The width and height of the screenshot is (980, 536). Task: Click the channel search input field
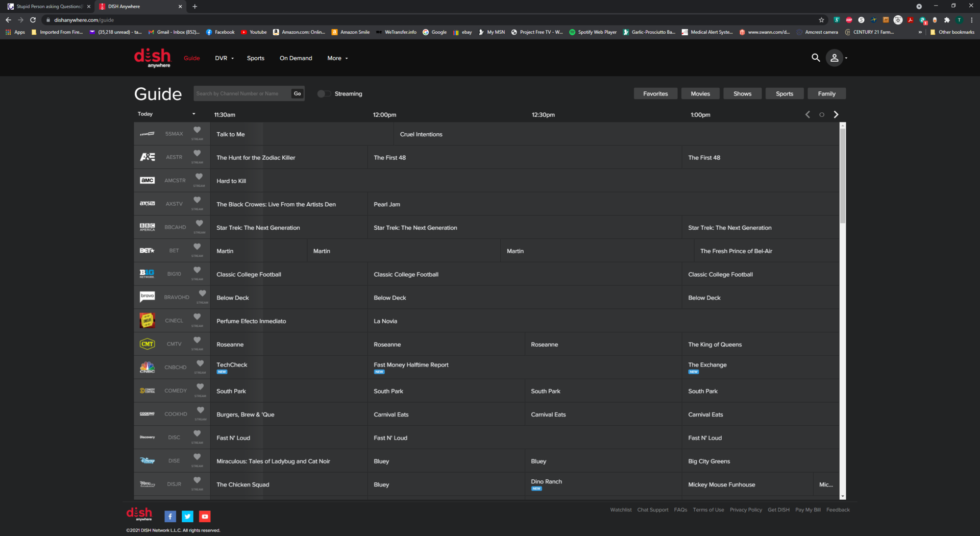(x=242, y=93)
